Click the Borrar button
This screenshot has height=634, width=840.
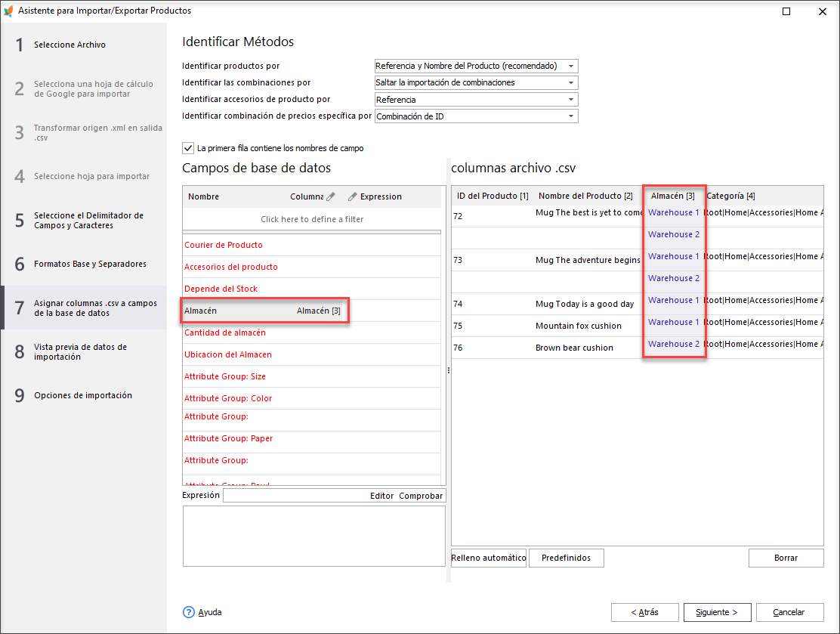coord(786,558)
